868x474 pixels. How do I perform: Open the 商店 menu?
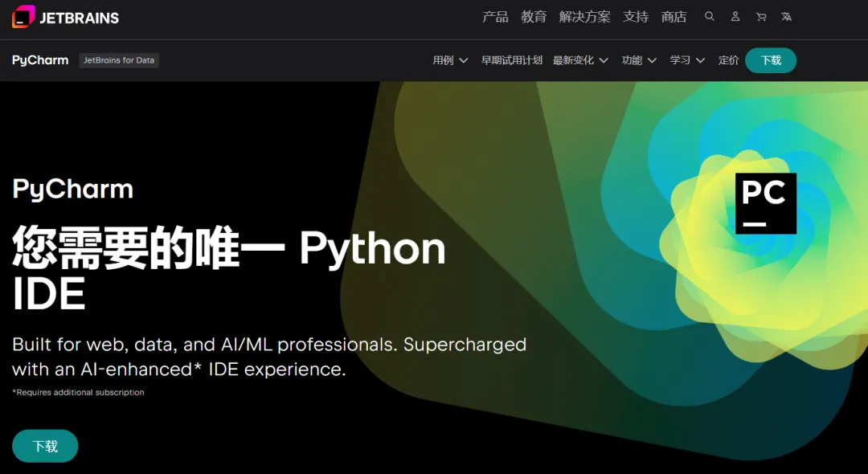(x=674, y=17)
